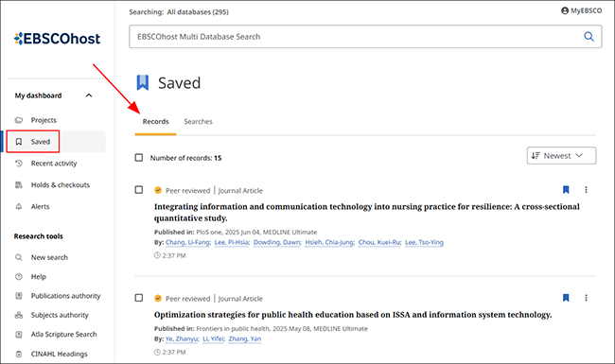
Task: Open the MyEBSCO account menu
Action: click(581, 10)
